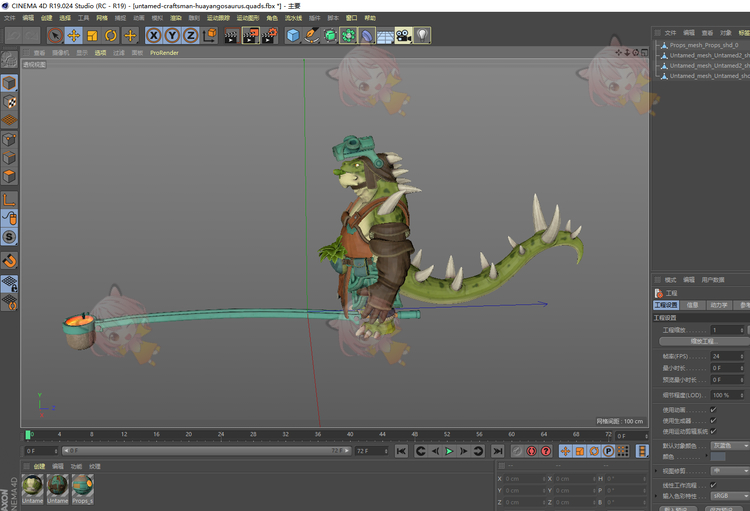Click the Enable Axis L-shaped icon
The image size is (750, 511).
[10, 200]
